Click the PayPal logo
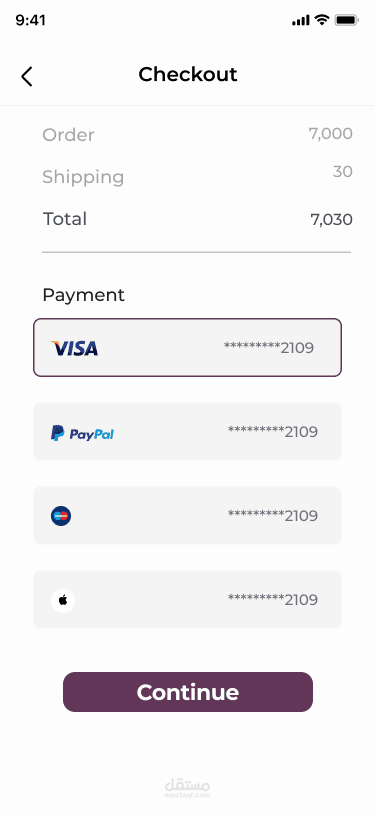This screenshot has height=815, width=375. click(x=82, y=433)
